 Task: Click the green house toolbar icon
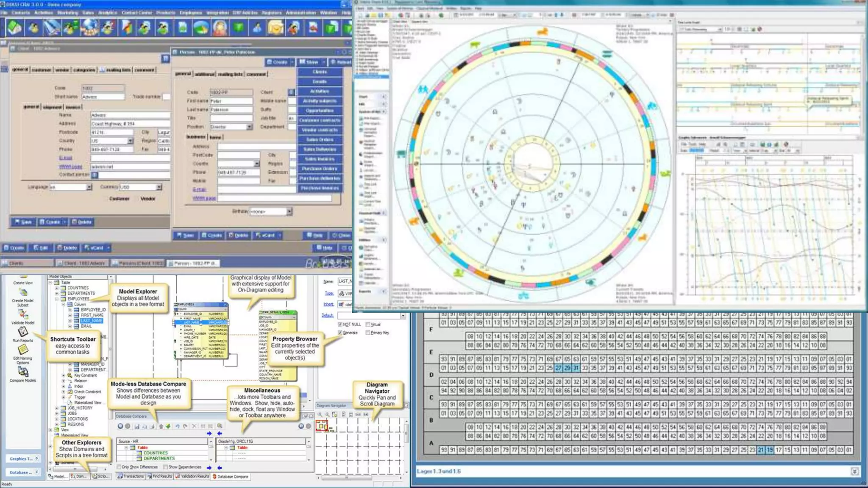[15, 28]
